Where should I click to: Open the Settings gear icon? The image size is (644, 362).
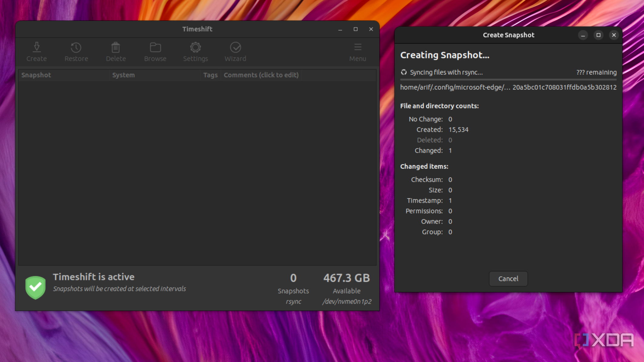click(x=195, y=47)
